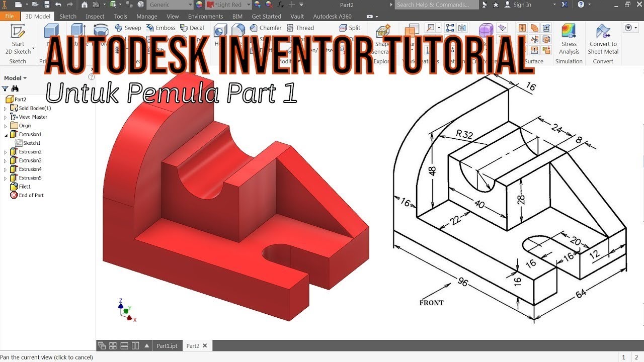Image resolution: width=644 pixels, height=362 pixels.
Task: Collapse the Extrusion1 node
Action: (6, 134)
